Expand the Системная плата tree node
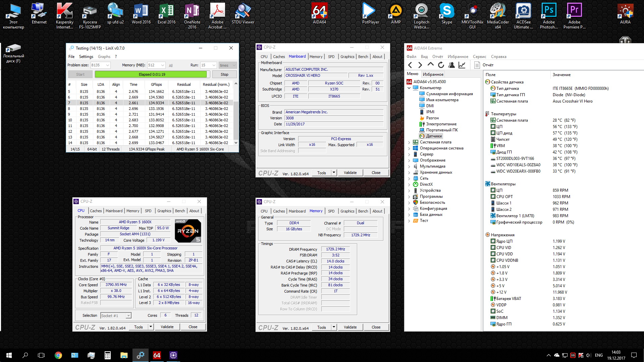The height and width of the screenshot is (362, 644). click(x=409, y=142)
